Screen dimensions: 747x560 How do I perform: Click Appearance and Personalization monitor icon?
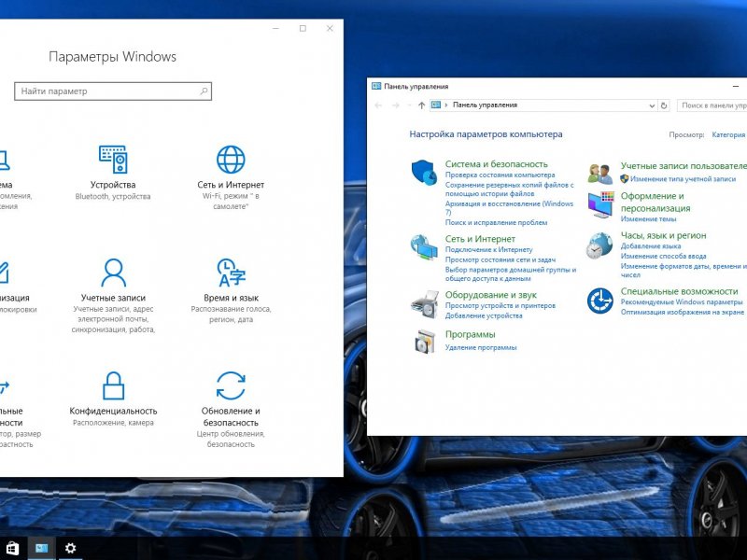tap(600, 204)
